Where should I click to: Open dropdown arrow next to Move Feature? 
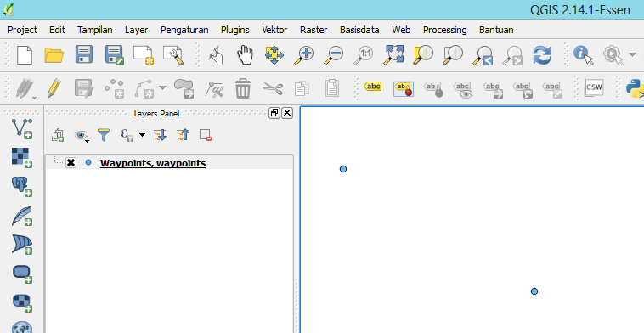pos(162,87)
